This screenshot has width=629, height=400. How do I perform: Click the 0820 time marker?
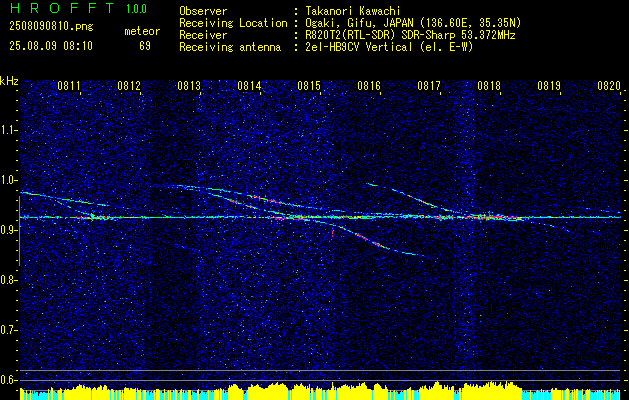pos(609,85)
